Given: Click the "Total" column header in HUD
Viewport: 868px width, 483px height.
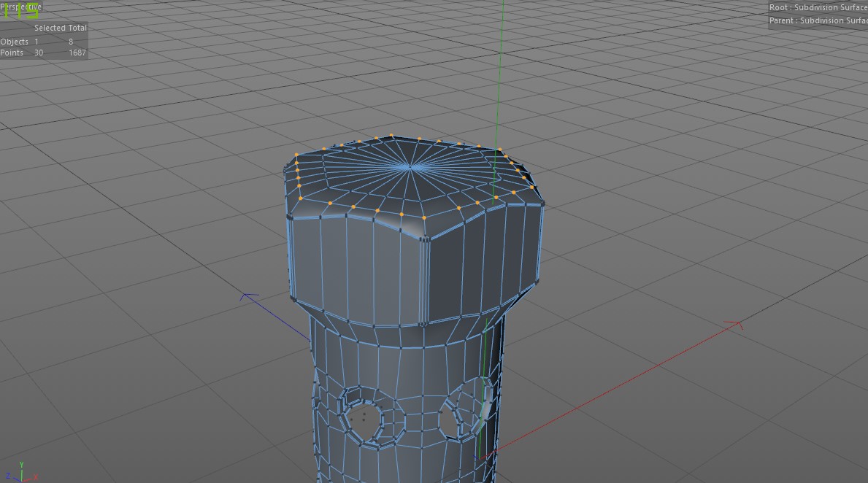Looking at the screenshot, I should tap(77, 28).
